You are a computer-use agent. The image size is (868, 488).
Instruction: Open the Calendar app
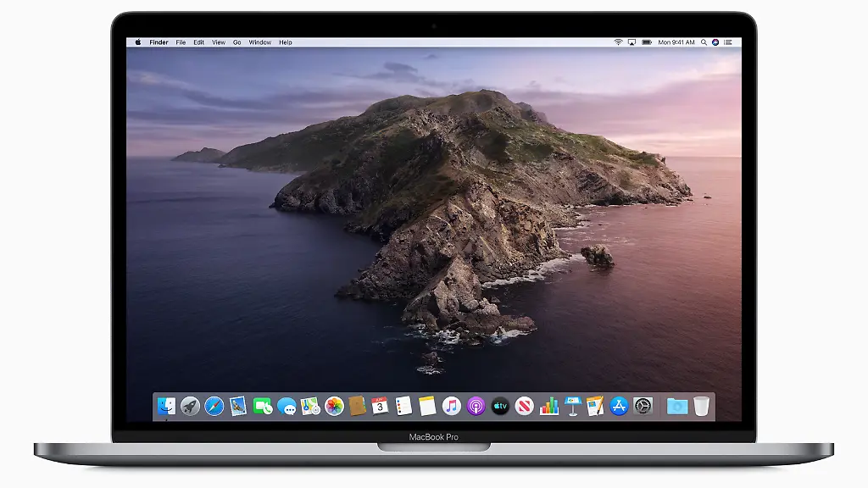pyautogui.click(x=379, y=405)
